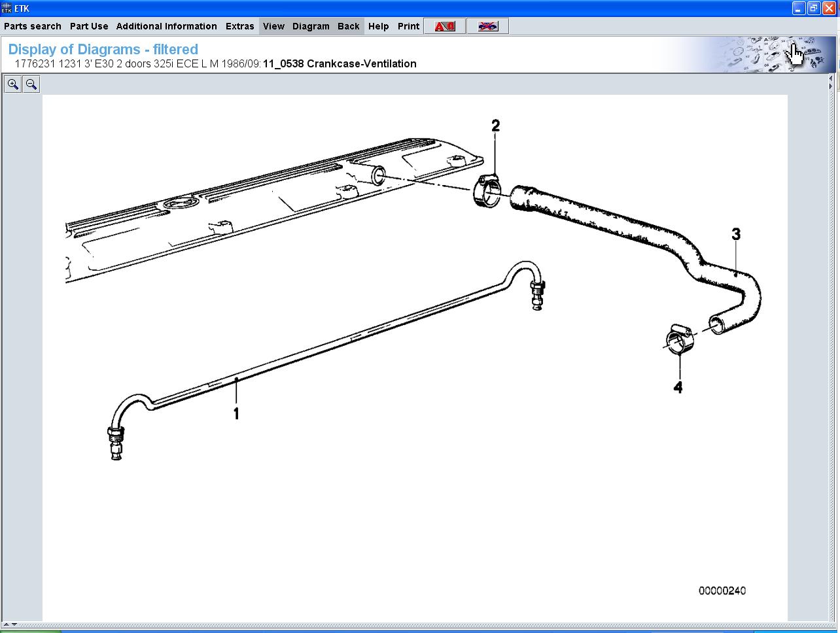Select part number 4 clamp label
Viewport: 840px width, 633px height.
tap(678, 387)
